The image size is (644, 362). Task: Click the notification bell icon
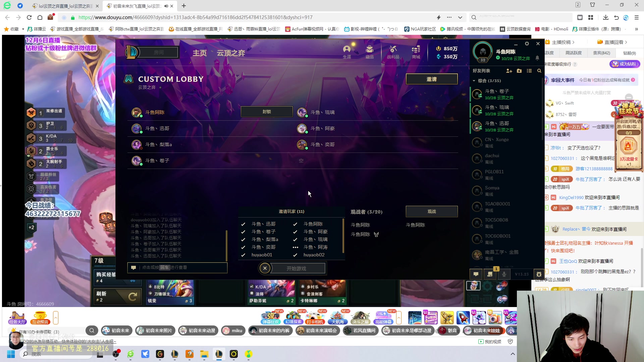click(x=537, y=58)
